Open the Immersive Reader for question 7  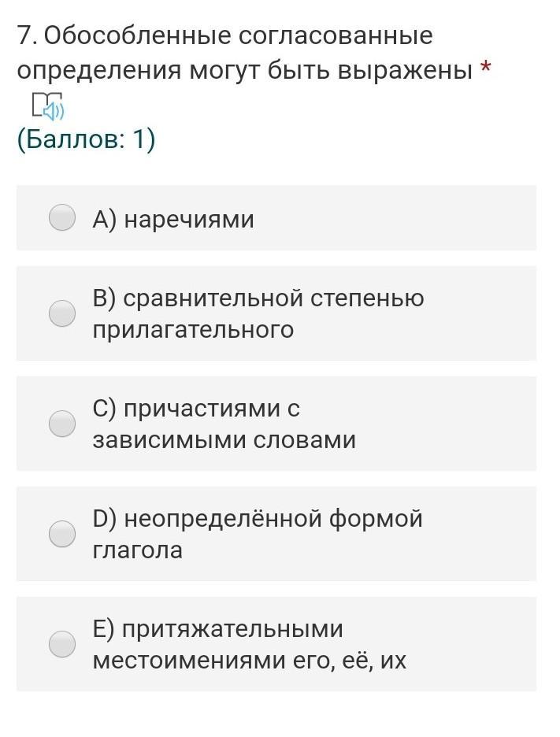coord(46,106)
